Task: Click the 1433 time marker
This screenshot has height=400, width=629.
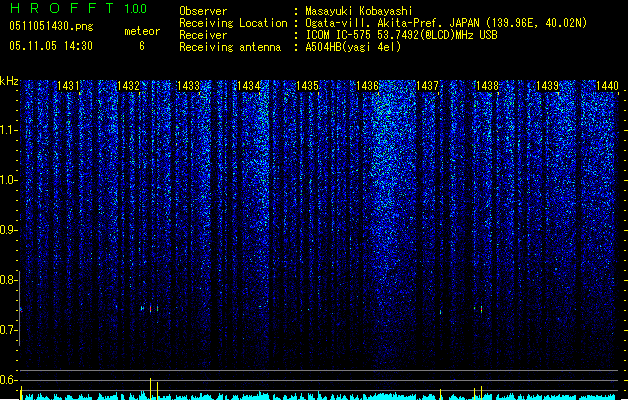Action: point(188,86)
